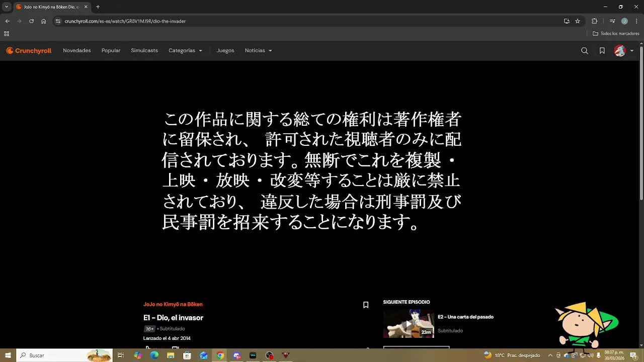Open the notification center icon
The height and width of the screenshot is (362, 644).
(x=633, y=355)
